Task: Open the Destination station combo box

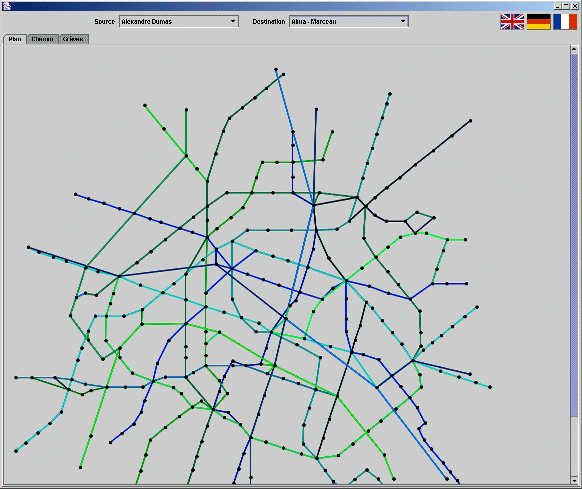Action: (349, 21)
